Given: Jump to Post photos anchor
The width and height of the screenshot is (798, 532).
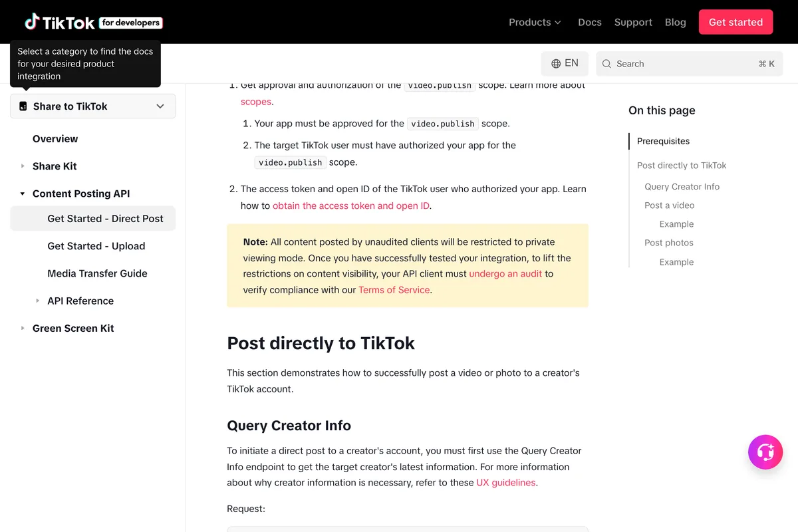Looking at the screenshot, I should (x=668, y=243).
